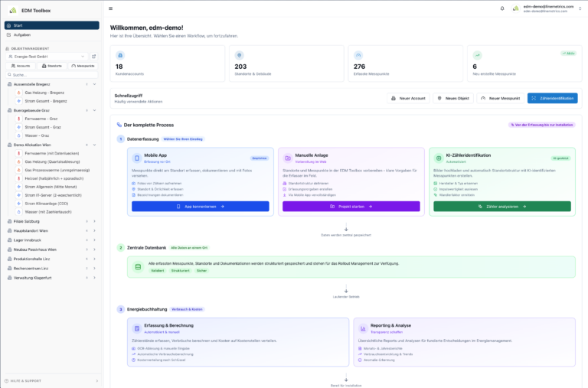588x388 pixels.
Task: Click thermometer icon of Fernwaerme (mit Datenluecken)
Action: click(18, 153)
